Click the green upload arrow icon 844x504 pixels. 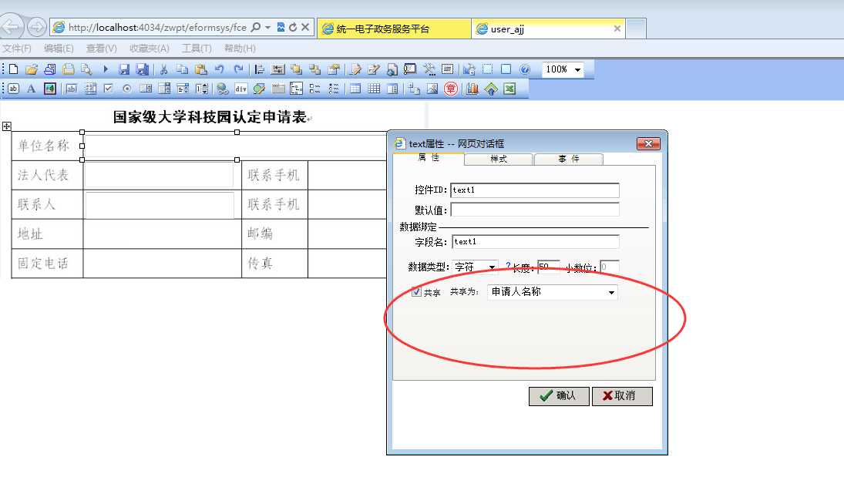coord(491,89)
